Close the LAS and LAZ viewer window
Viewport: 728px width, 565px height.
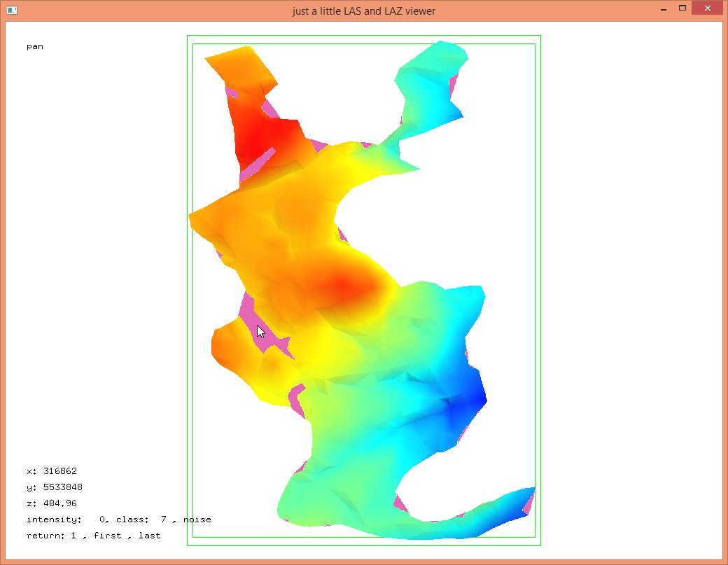click(707, 9)
